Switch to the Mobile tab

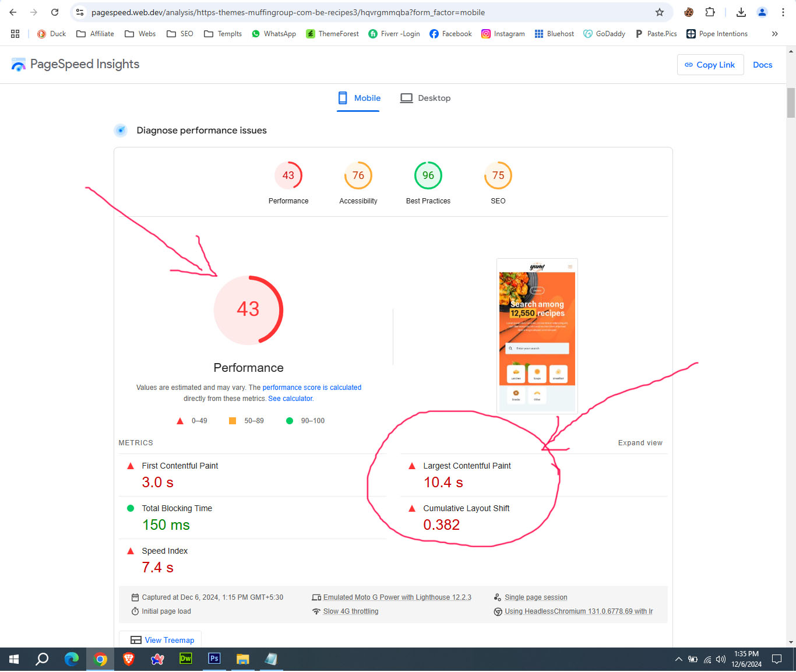(358, 98)
